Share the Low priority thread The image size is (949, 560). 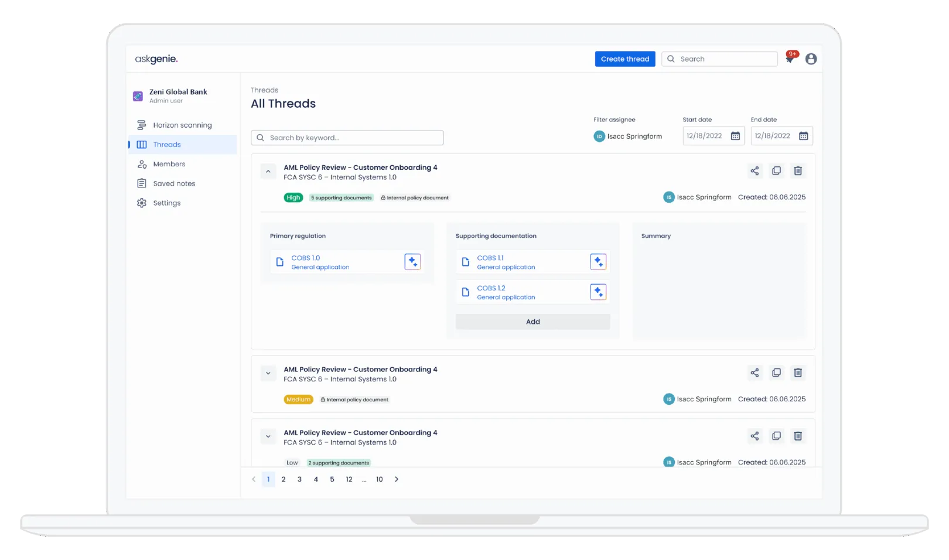click(755, 436)
